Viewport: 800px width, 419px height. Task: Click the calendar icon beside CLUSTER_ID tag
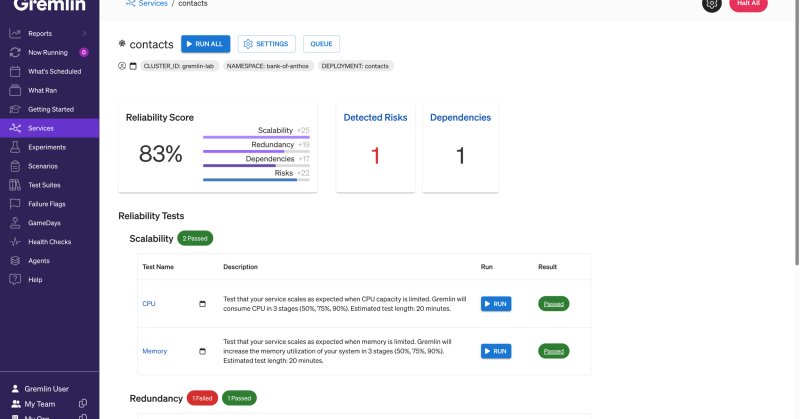point(133,66)
